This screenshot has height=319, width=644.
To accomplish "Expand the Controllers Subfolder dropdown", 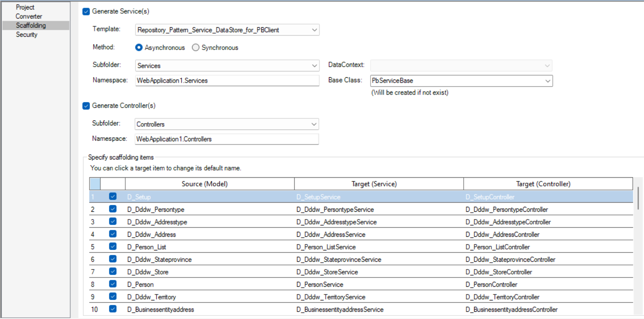I will 313,125.
